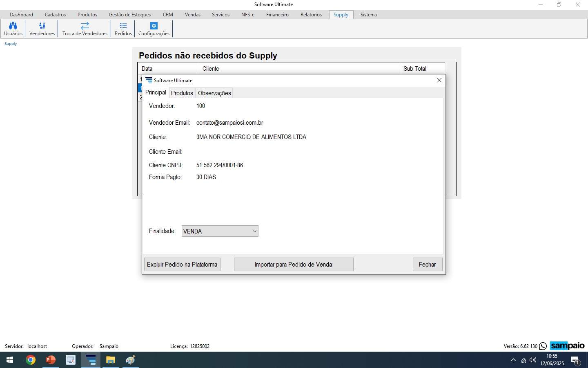Click the Sub Total column header
588x368 pixels.
(422, 68)
